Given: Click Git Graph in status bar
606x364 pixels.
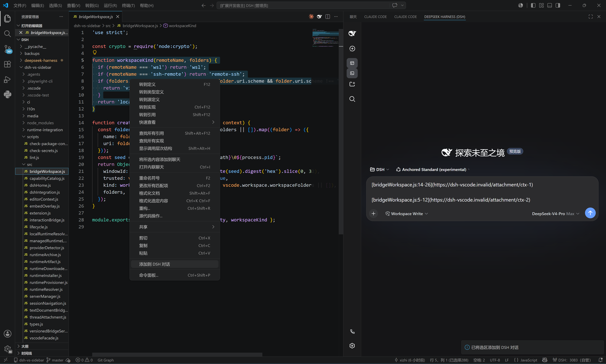Looking at the screenshot, I should pyautogui.click(x=106, y=360).
